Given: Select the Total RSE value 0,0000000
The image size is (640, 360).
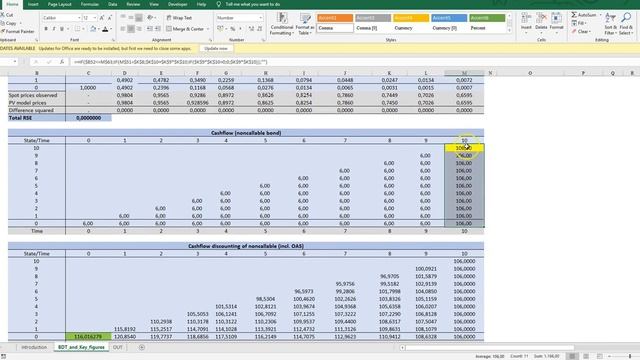Looking at the screenshot, I should (88, 118).
